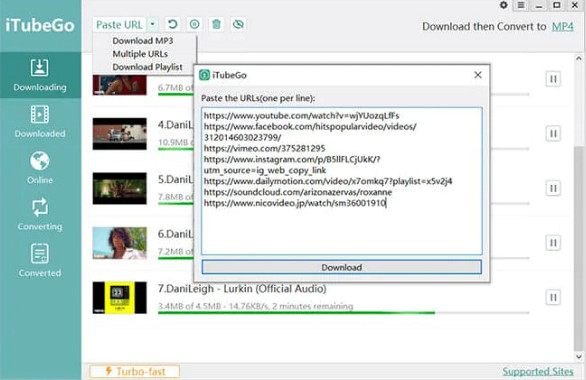This screenshot has height=380, width=586.
Task: Click title '7.DaniLeigh - Lurkin (Official Audio)'
Action: (242, 289)
